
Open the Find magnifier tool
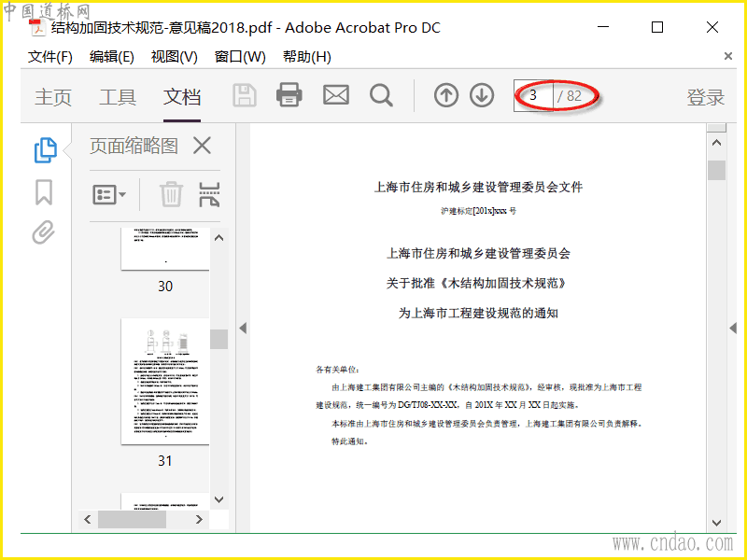(381, 96)
